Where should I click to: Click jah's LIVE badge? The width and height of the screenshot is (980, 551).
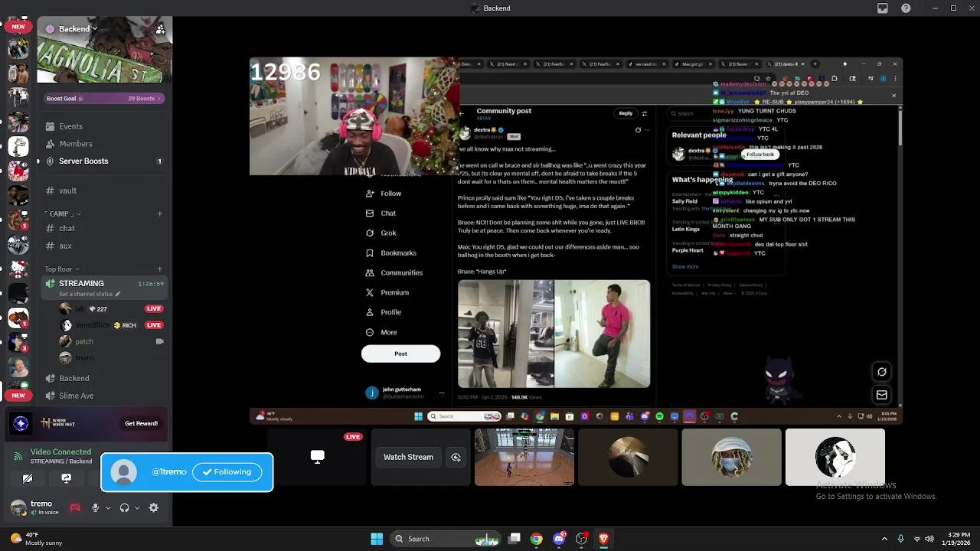click(x=154, y=308)
